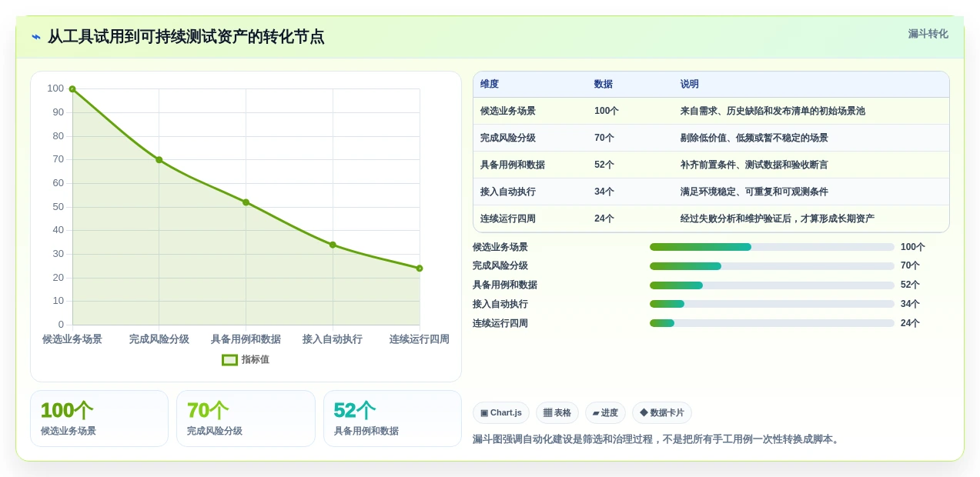Click the chart point at value 70
This screenshot has width=980, height=477.
tap(159, 160)
